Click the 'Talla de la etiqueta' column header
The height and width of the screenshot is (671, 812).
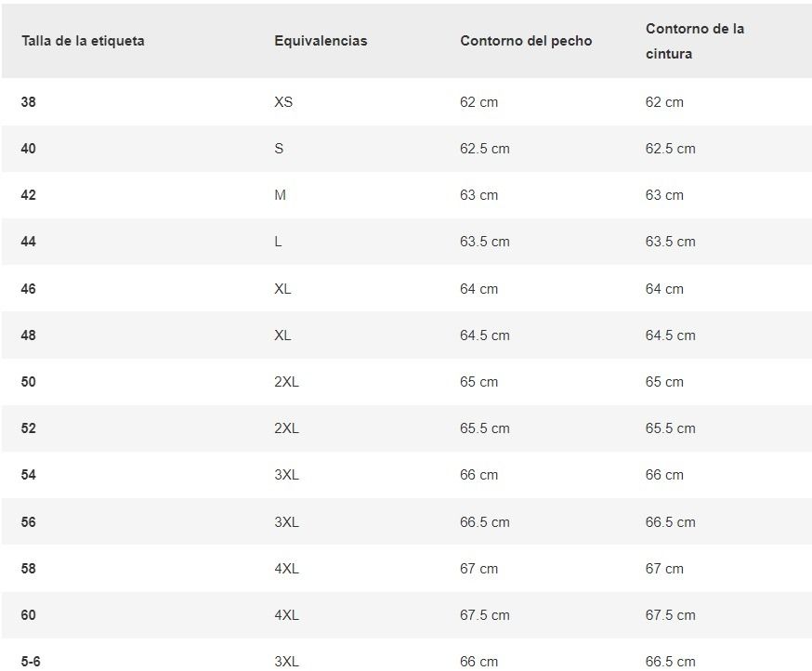(x=83, y=41)
